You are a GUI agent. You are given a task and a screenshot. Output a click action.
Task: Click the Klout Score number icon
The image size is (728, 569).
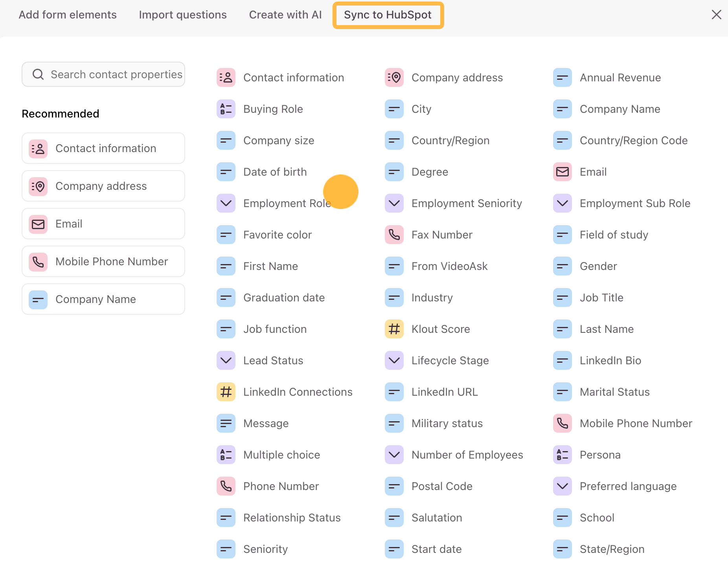coord(394,329)
